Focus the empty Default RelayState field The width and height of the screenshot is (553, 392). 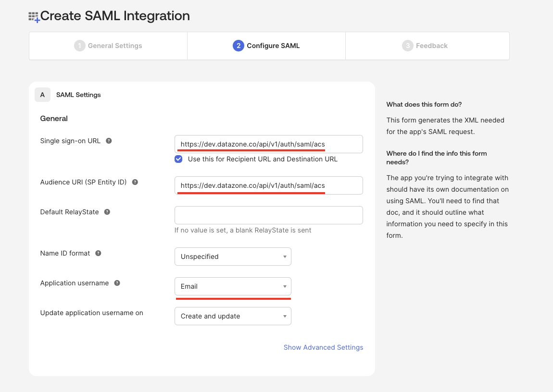(x=268, y=215)
